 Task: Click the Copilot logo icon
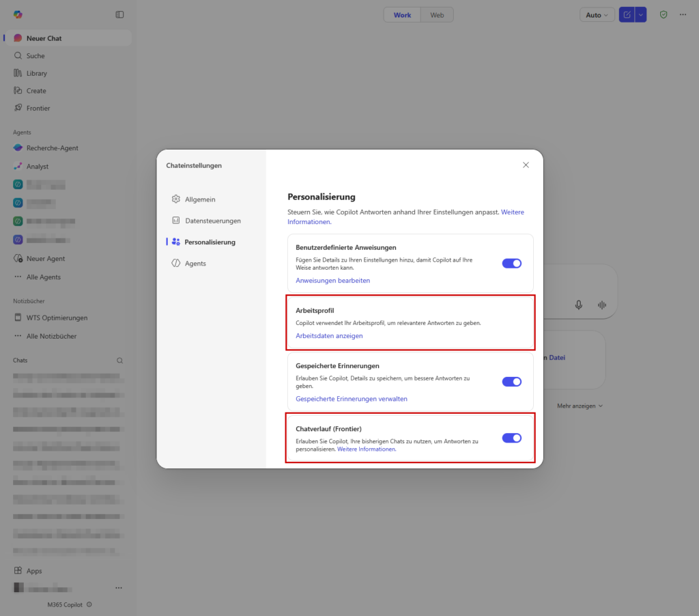(18, 14)
